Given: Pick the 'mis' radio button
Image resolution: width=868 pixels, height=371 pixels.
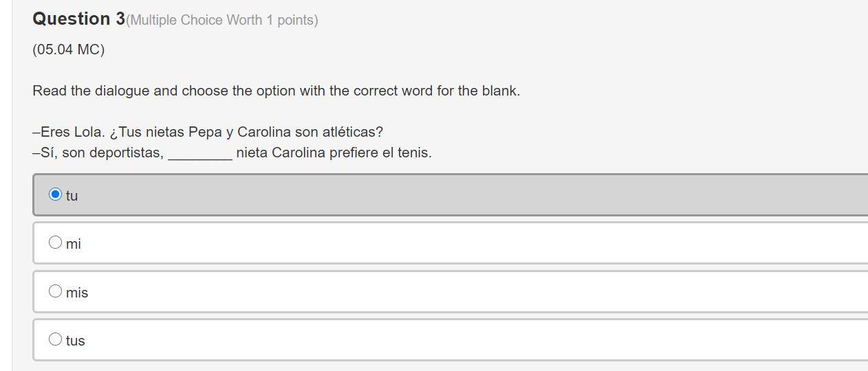Looking at the screenshot, I should click(x=56, y=291).
